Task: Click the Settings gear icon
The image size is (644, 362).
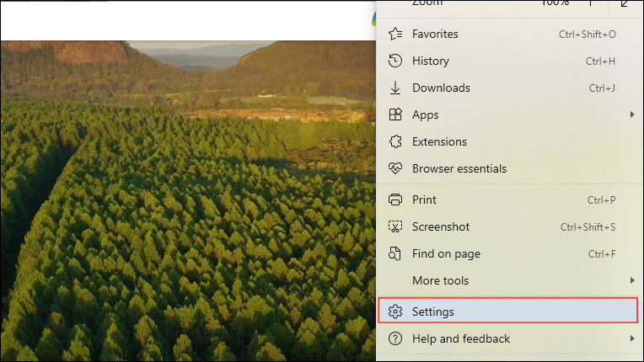Action: click(x=395, y=311)
